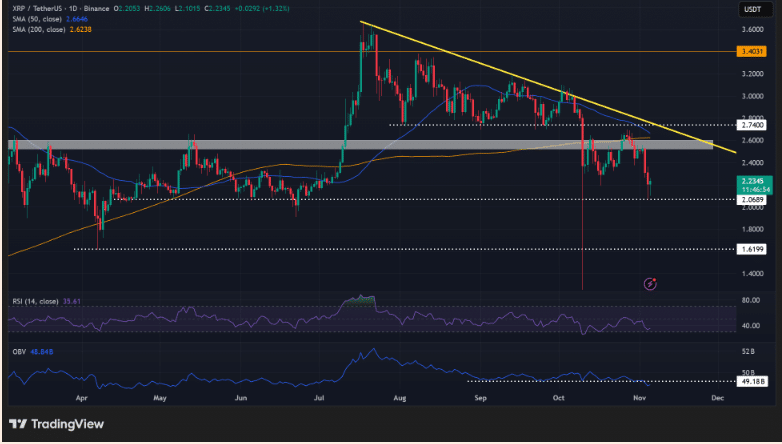The image size is (782, 444).
Task: Click the May label on time axis
Action: tap(160, 398)
